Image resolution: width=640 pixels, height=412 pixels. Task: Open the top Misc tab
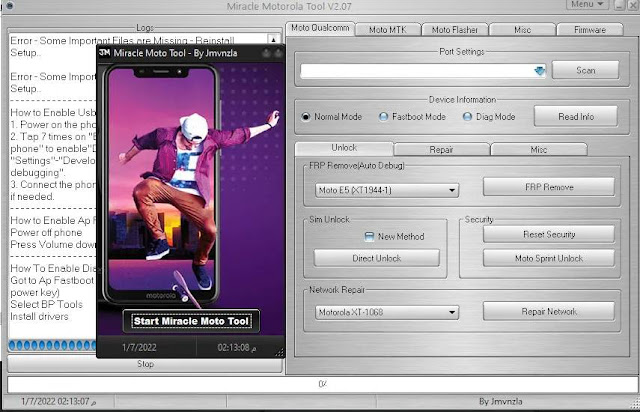pos(522,30)
